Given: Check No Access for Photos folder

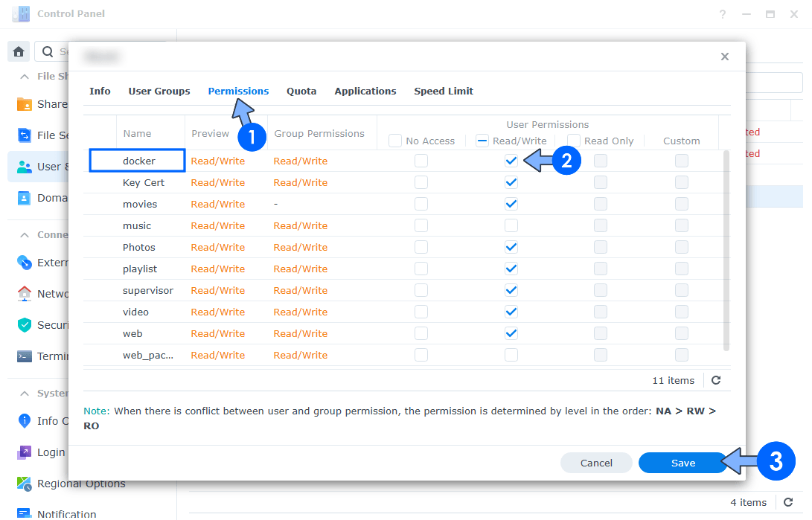Looking at the screenshot, I should [x=421, y=247].
